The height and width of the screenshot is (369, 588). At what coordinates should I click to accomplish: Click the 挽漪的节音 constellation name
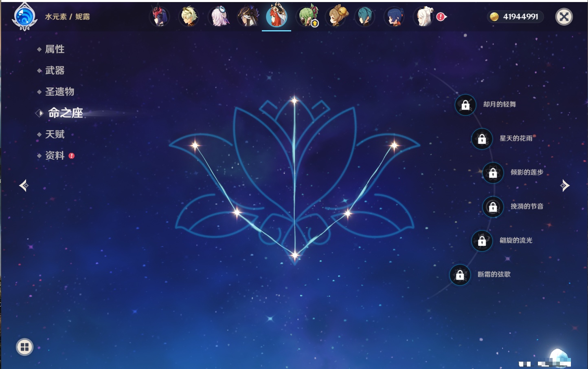click(527, 206)
